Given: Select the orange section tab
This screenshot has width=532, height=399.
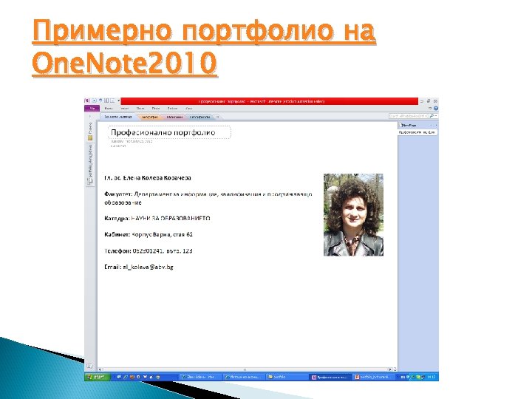Looking at the screenshot, I should point(149,117).
